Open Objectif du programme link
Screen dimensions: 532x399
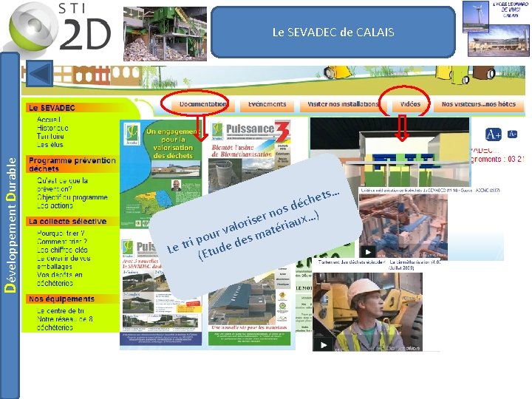(72, 197)
